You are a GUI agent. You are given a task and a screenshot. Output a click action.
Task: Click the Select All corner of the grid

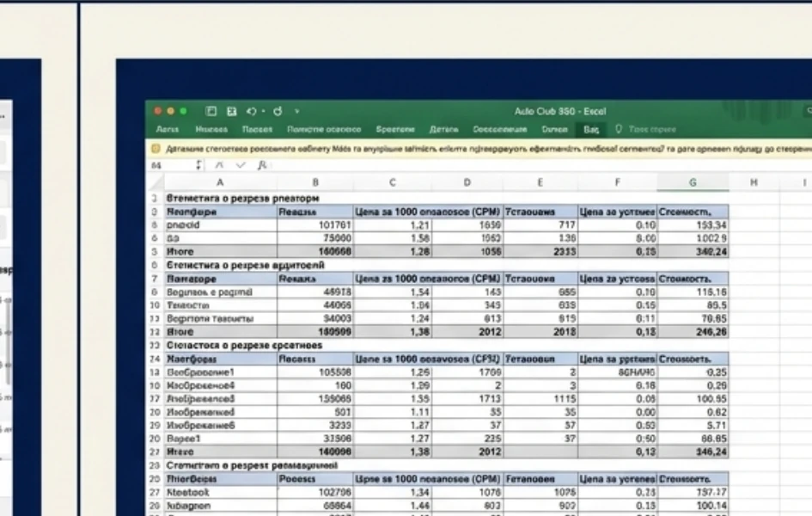(x=156, y=182)
